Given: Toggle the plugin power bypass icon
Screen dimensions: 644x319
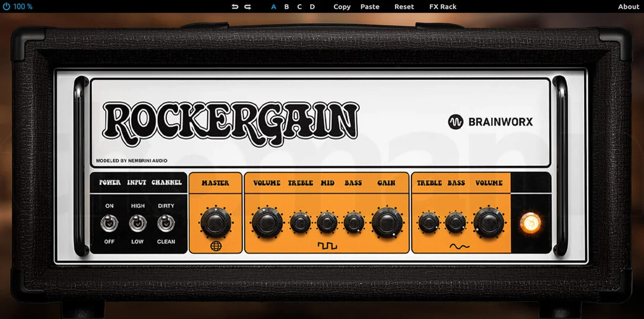Looking at the screenshot, I should click(x=6, y=7).
